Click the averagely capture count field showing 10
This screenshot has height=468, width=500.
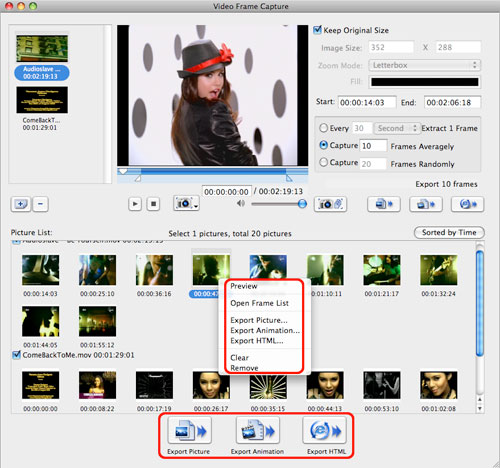pyautogui.click(x=373, y=146)
